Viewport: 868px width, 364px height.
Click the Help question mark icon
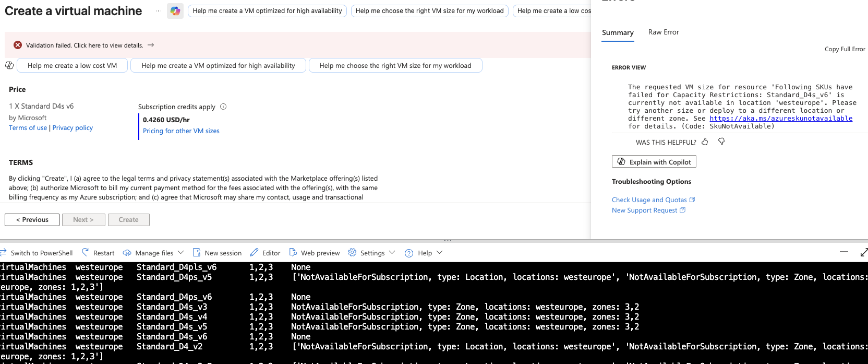click(x=409, y=253)
